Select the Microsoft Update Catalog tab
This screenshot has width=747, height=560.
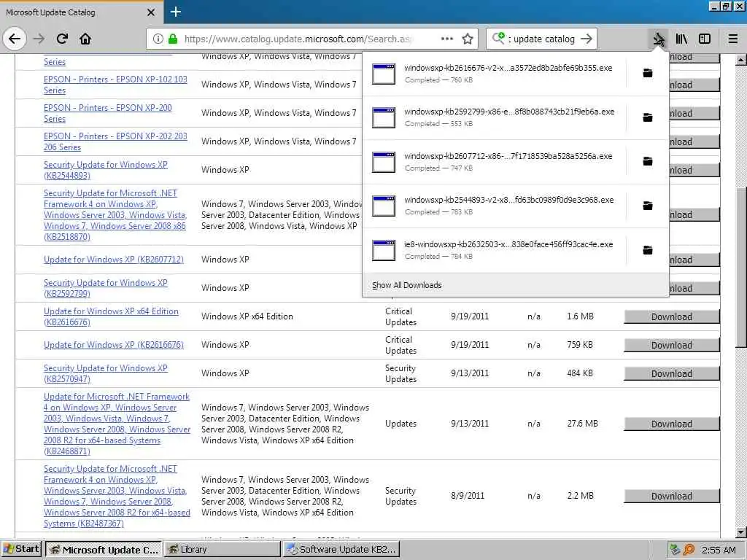pos(81,12)
